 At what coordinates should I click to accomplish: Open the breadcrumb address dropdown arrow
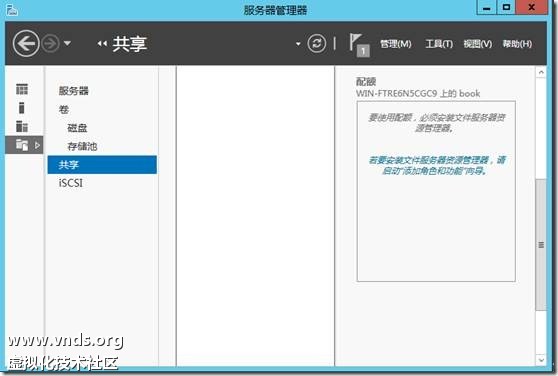pos(298,44)
